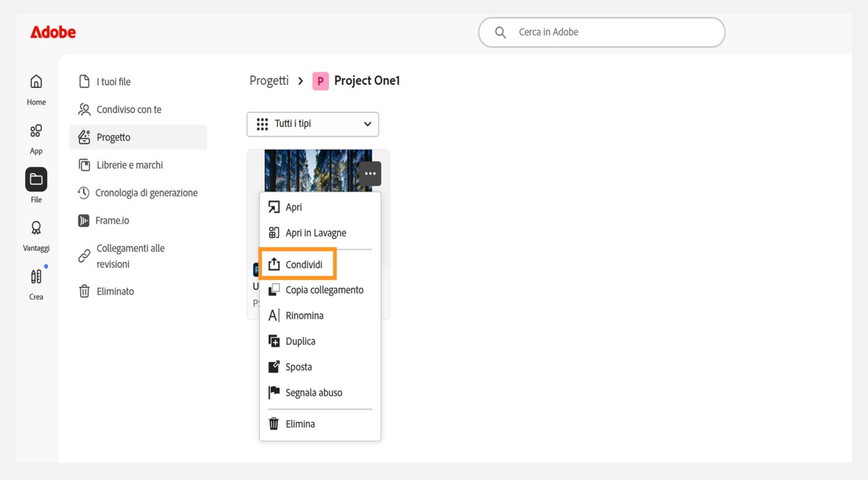Viewport: 868px width, 480px height.
Task: Focus the Cerca in Adobe search field
Action: 602,32
